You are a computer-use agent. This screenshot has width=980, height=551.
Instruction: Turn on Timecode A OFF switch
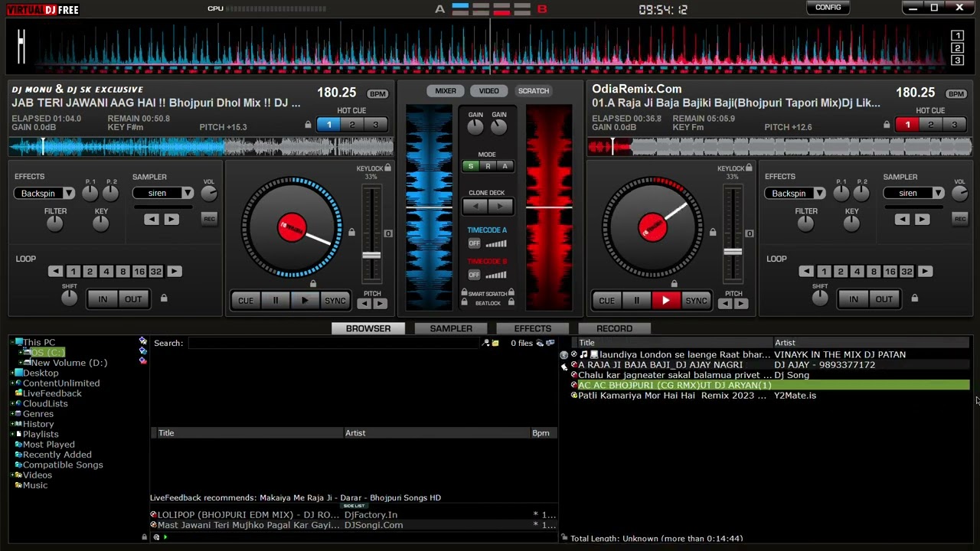(474, 243)
